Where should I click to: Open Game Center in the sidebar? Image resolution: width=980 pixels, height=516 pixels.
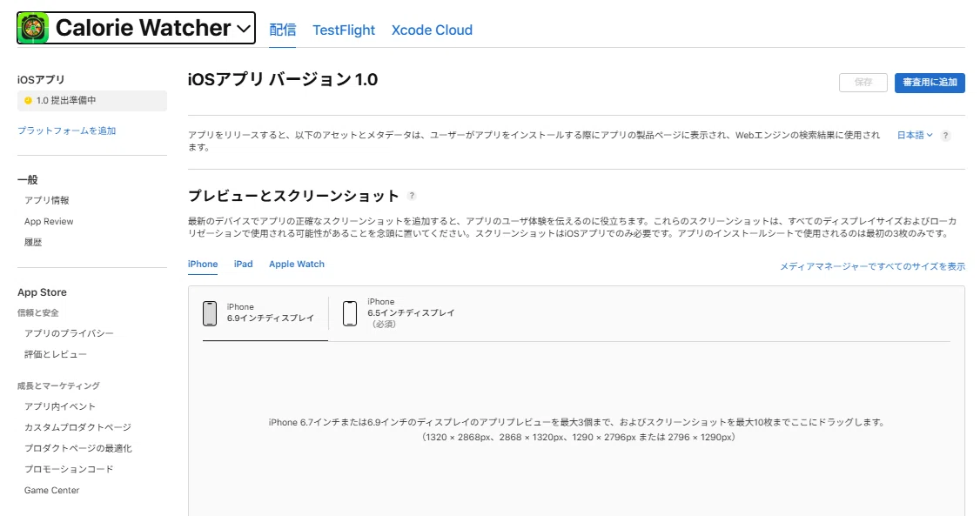point(52,491)
